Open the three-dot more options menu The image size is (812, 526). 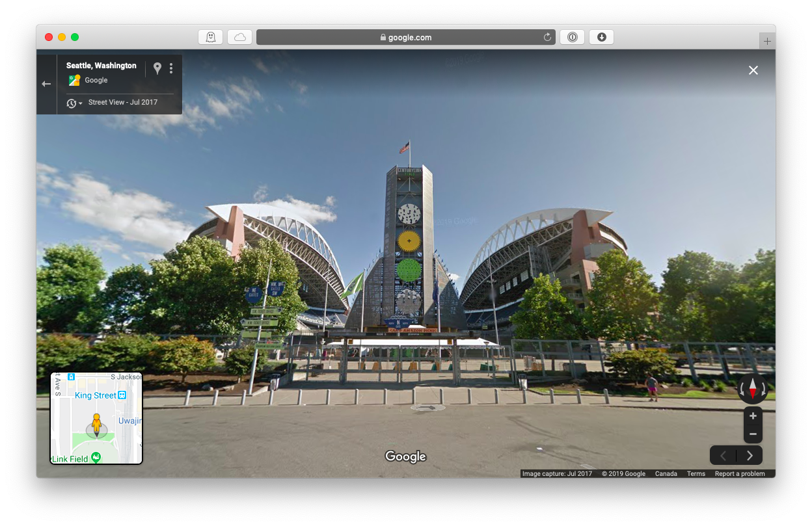[x=171, y=68]
